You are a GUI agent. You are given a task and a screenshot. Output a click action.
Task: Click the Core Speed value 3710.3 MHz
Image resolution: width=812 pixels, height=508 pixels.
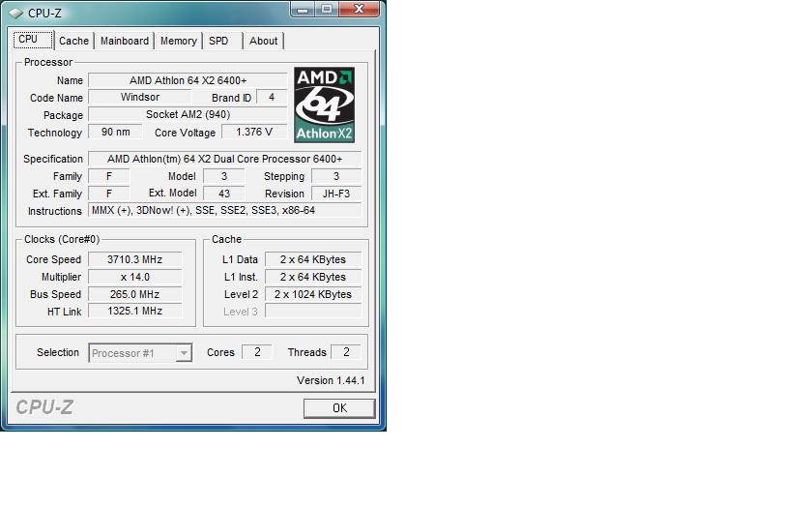[134, 259]
